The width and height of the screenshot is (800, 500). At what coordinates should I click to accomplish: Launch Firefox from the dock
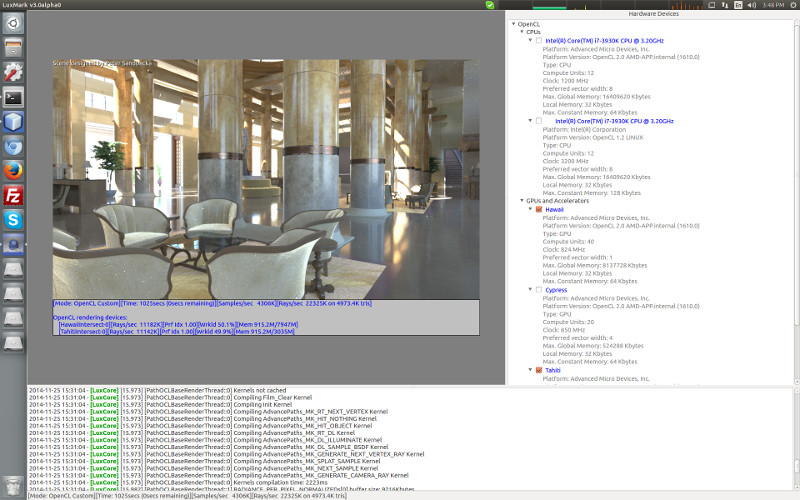coord(13,171)
